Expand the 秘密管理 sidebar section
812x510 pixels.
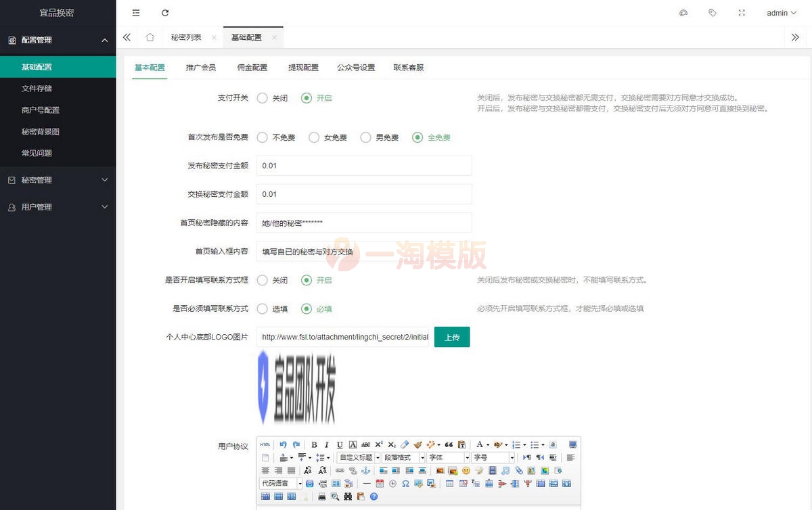coord(58,181)
